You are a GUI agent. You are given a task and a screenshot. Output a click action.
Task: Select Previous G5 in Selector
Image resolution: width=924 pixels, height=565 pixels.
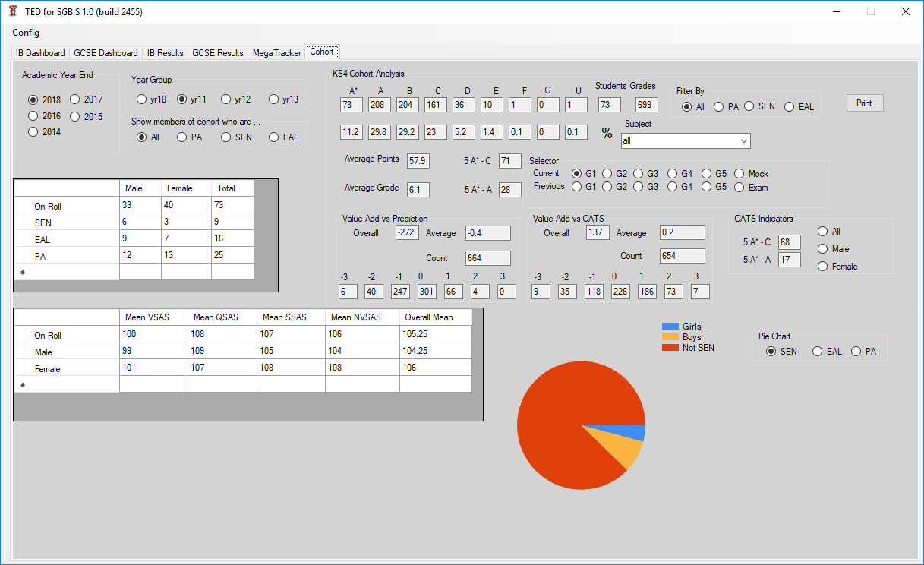[x=714, y=187]
